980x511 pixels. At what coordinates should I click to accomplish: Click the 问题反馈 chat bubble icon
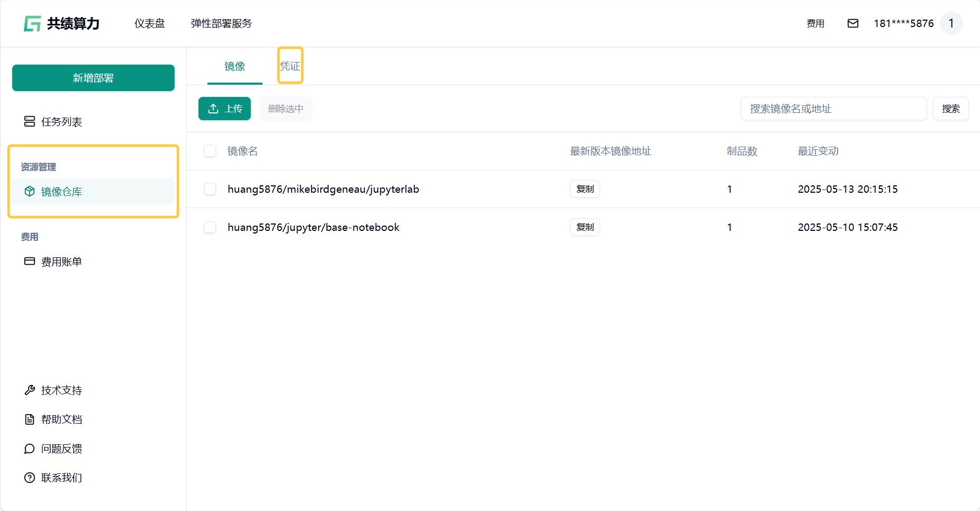click(30, 449)
